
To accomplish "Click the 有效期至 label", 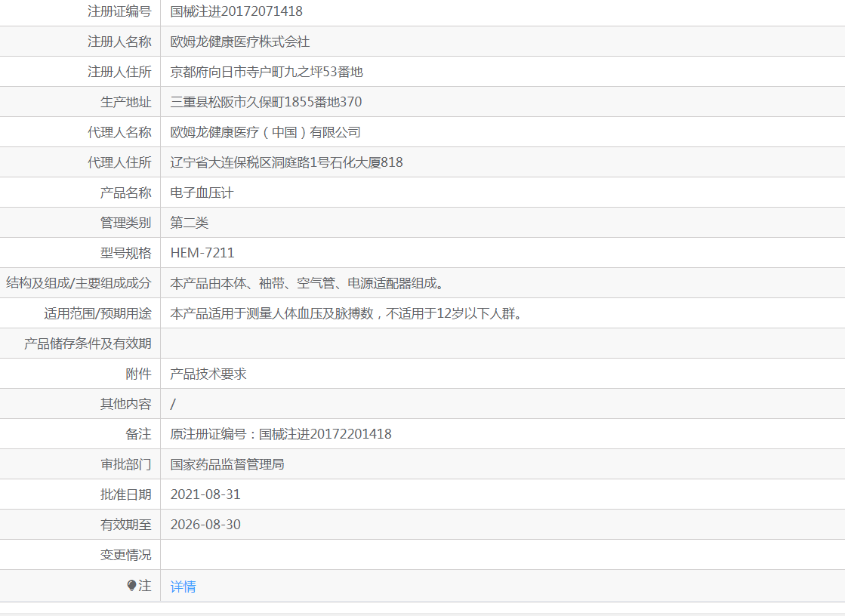I will tap(125, 525).
